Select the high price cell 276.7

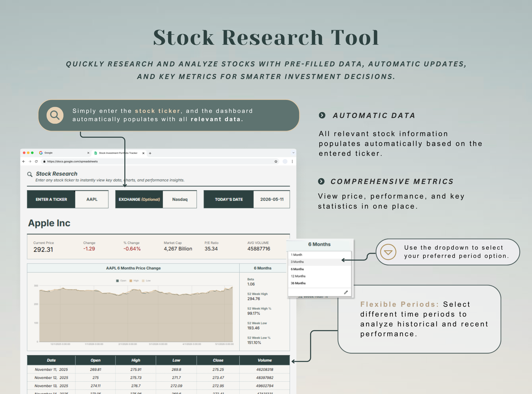(x=136, y=386)
